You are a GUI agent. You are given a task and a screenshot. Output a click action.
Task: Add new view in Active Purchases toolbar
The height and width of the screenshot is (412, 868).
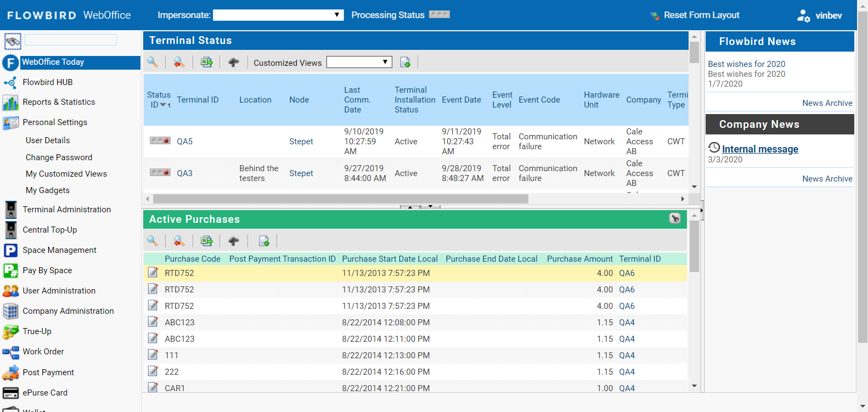pyautogui.click(x=264, y=240)
